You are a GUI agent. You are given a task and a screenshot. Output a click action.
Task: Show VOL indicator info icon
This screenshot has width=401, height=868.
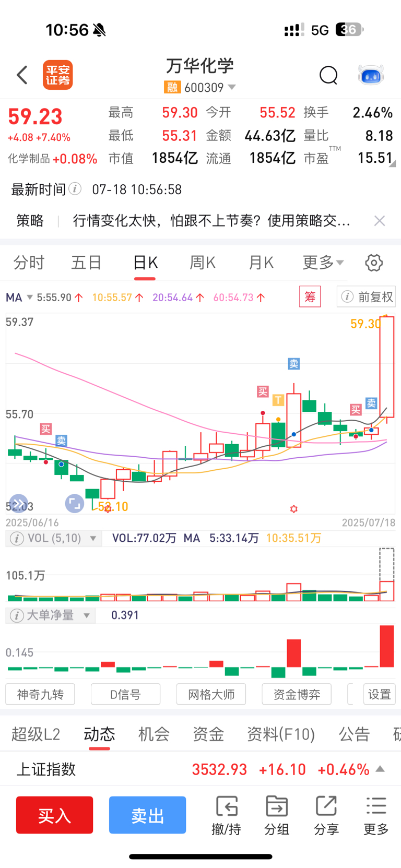(x=17, y=538)
